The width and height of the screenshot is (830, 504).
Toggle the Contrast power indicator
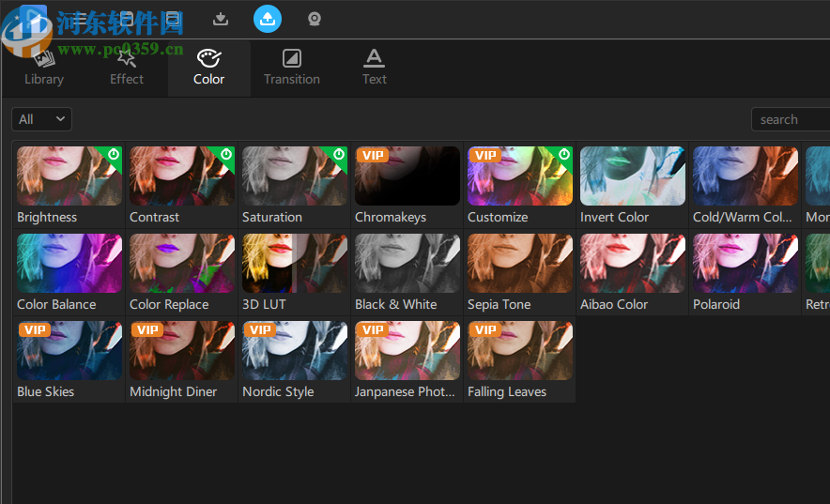[226, 154]
